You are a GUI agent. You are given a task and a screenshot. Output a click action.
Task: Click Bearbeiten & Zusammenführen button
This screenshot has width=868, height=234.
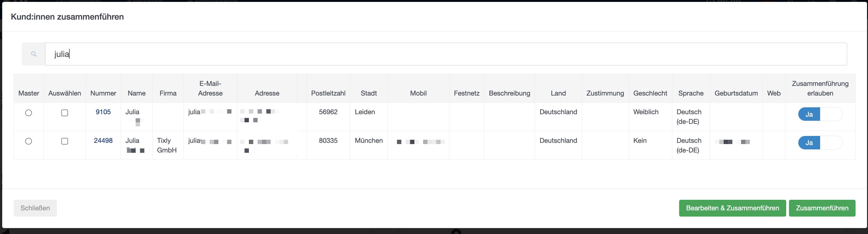tap(732, 208)
